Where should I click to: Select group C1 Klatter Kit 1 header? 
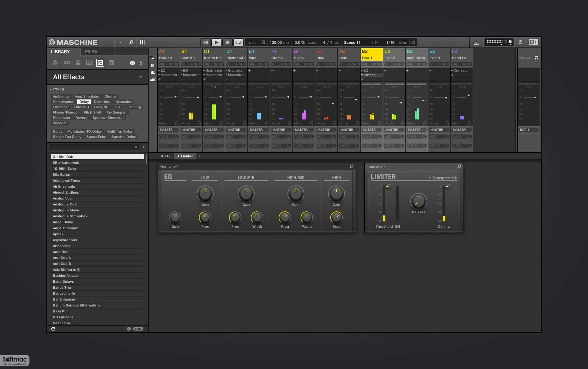click(214, 54)
